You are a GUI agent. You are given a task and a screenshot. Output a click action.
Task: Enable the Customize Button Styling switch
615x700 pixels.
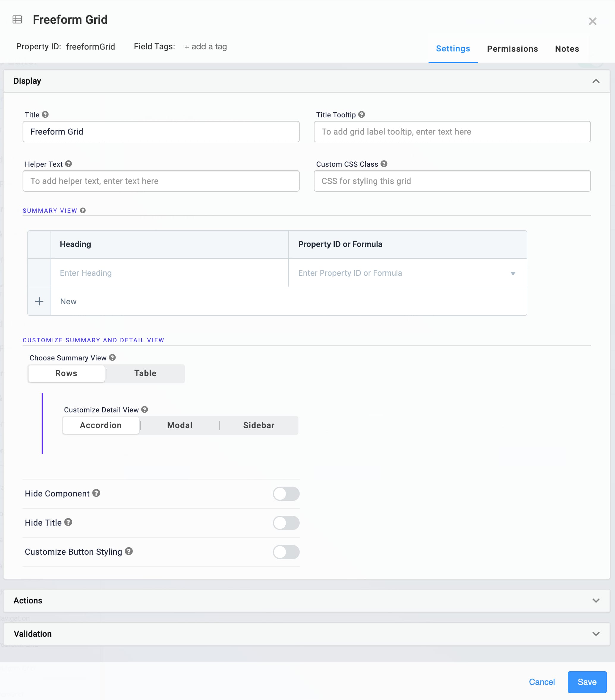click(x=286, y=552)
